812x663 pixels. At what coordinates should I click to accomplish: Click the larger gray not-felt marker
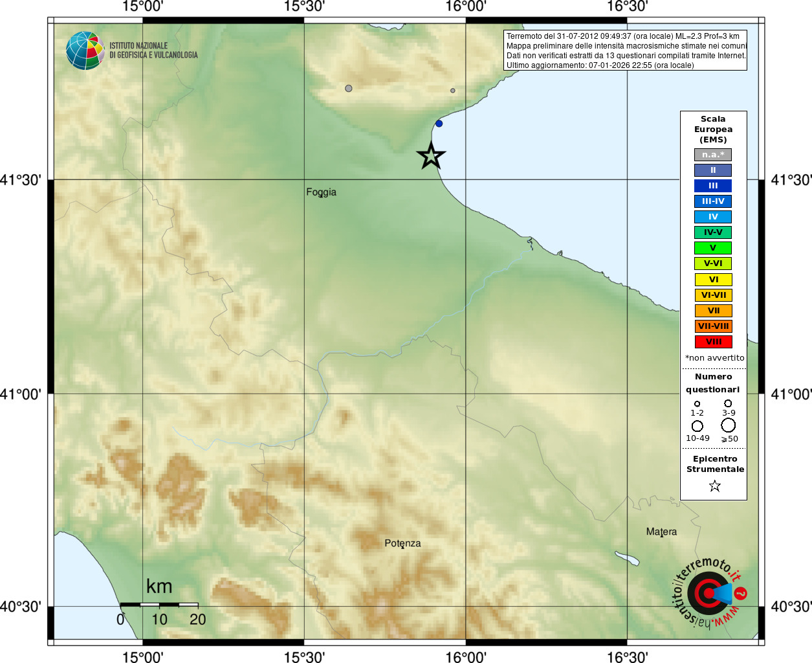[349, 88]
